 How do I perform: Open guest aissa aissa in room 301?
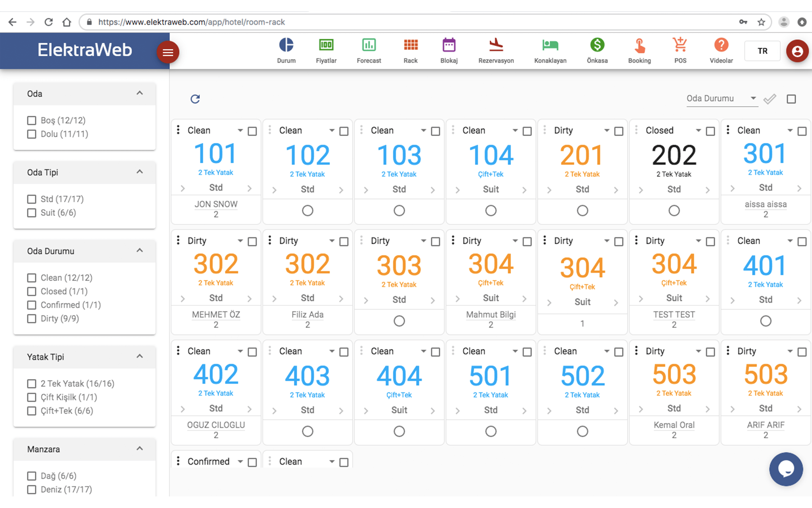tap(765, 204)
